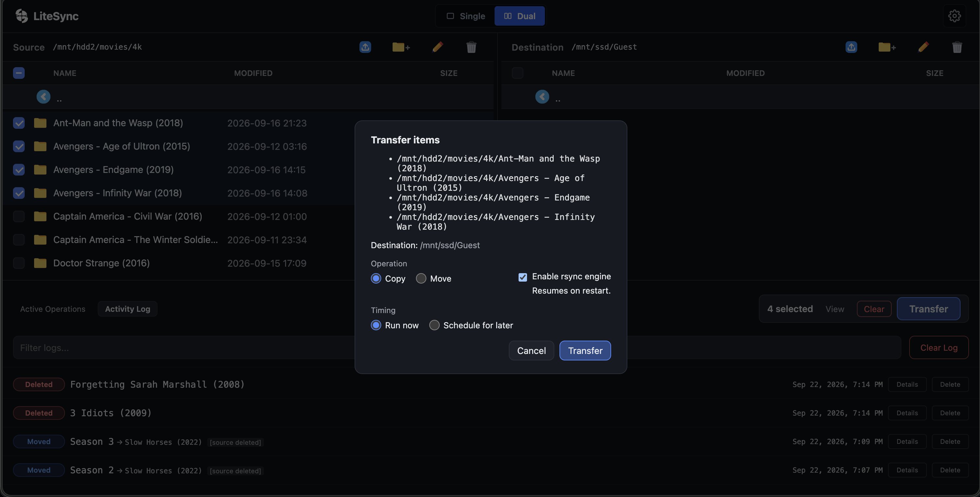980x497 pixels.
Task: Cancel the Transfer items dialog
Action: click(531, 351)
